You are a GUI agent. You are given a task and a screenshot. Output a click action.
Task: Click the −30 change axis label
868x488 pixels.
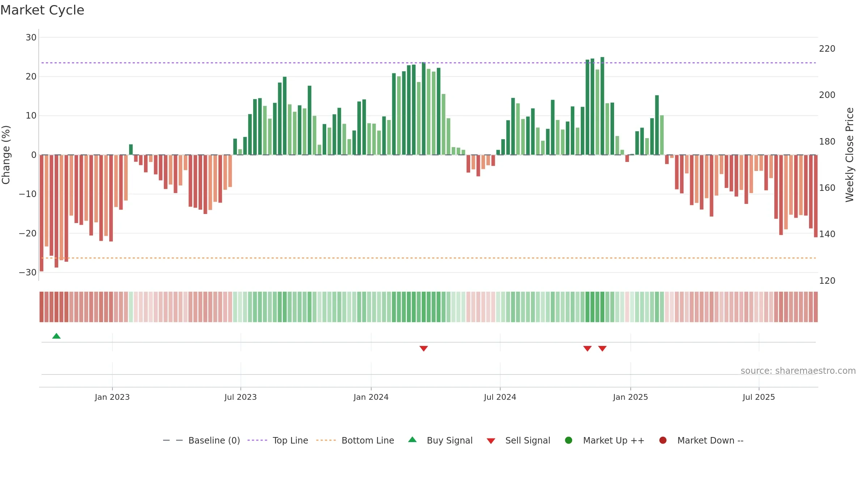(x=28, y=273)
